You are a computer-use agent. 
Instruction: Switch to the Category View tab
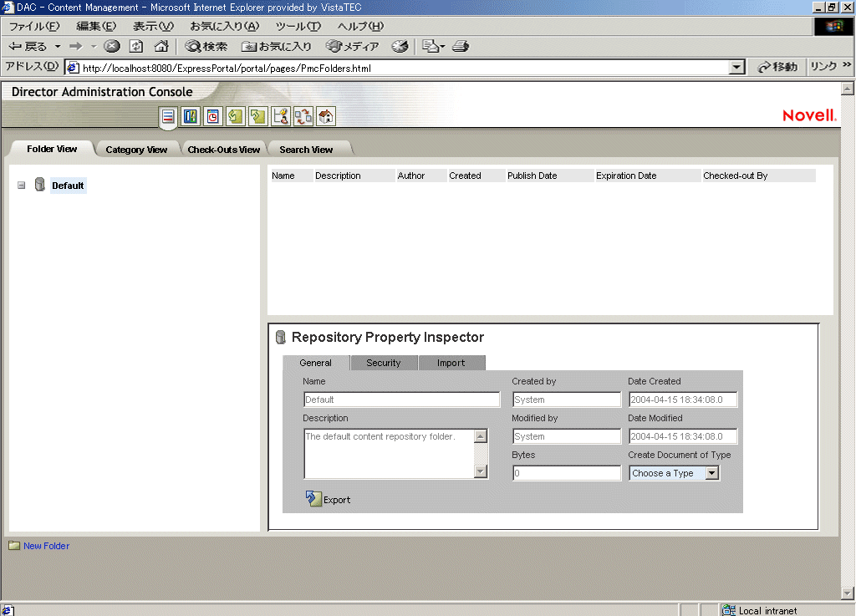point(136,150)
